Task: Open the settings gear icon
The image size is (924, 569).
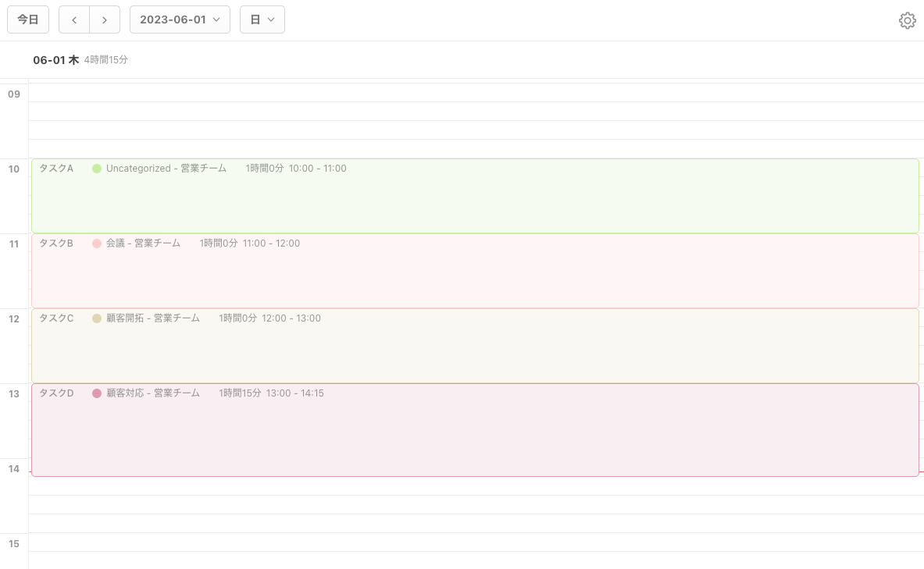Action: [907, 20]
